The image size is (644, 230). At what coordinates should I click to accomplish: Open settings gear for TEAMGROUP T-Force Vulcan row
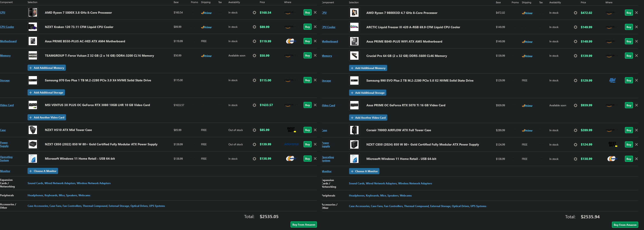click(254, 56)
